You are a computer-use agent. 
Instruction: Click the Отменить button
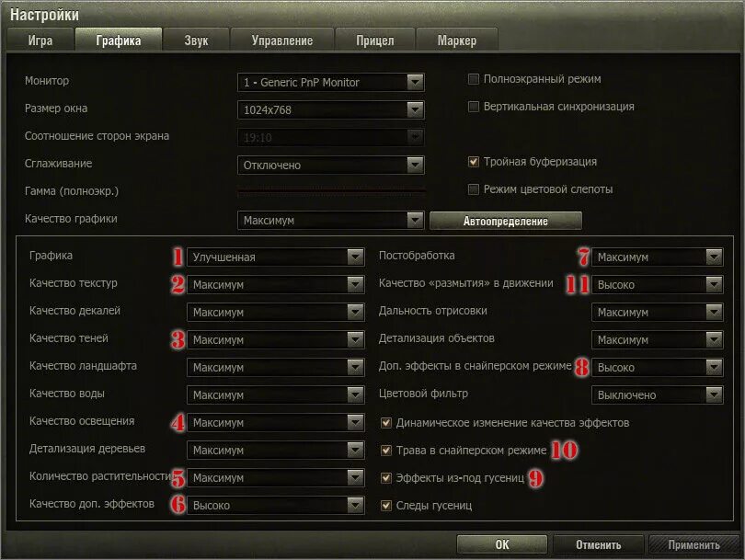pyautogui.click(x=598, y=544)
